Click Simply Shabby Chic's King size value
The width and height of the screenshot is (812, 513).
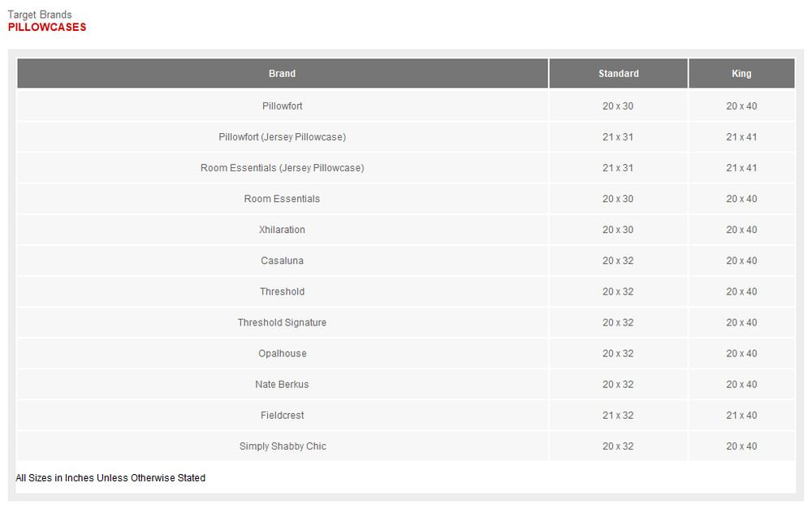pos(741,446)
